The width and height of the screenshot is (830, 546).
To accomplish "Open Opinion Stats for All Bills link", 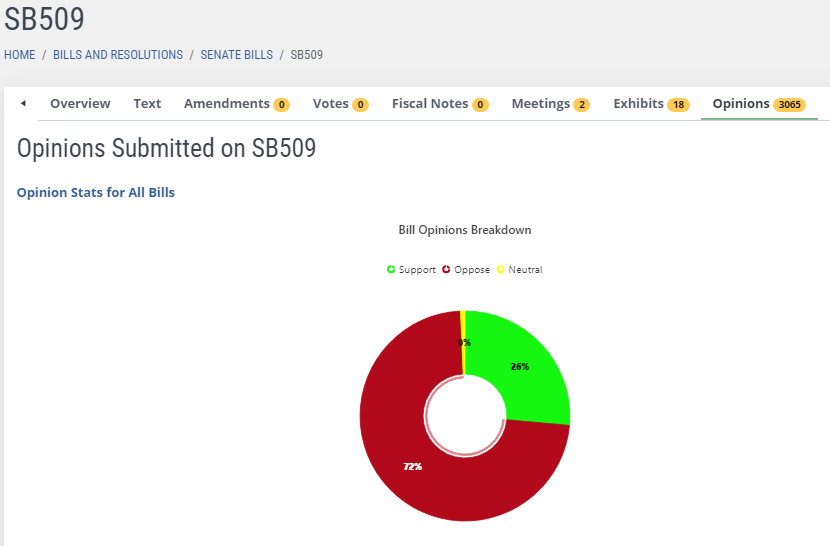I will 96,192.
